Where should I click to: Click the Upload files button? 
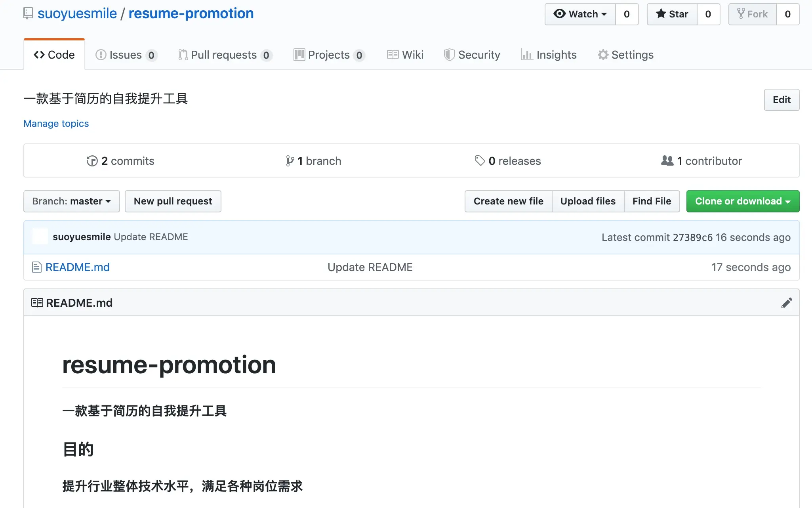point(588,201)
